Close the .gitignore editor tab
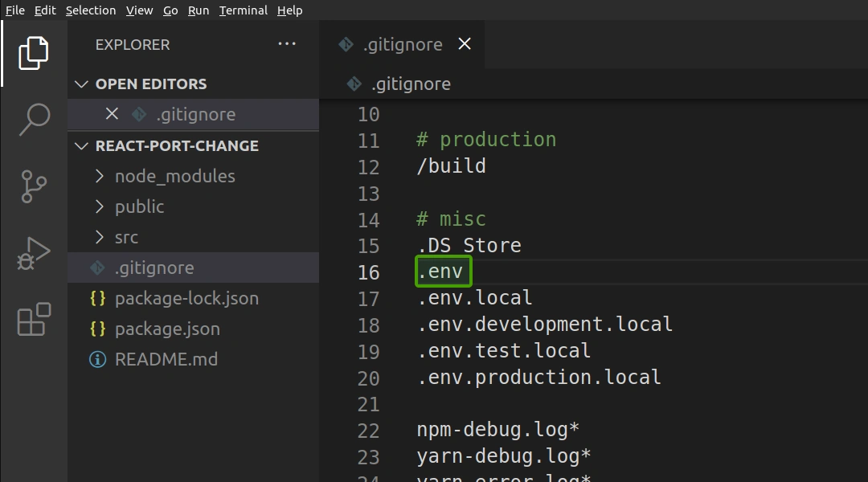The width and height of the screenshot is (868, 482). click(465, 43)
